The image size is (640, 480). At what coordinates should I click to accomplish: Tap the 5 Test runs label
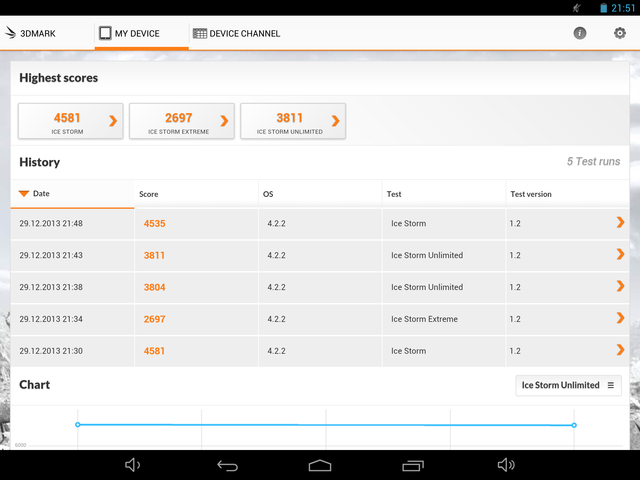click(x=593, y=162)
